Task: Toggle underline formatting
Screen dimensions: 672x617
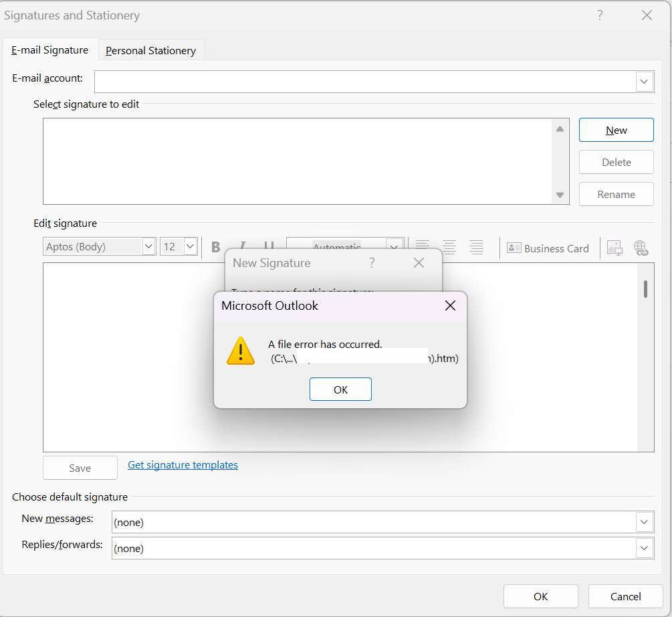Action: tap(269, 244)
